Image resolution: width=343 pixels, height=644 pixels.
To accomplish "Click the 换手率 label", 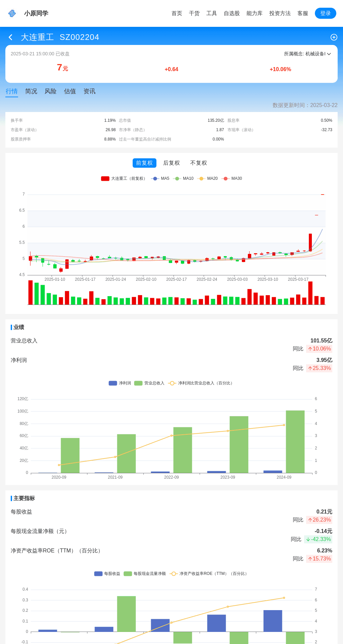I will [17, 120].
